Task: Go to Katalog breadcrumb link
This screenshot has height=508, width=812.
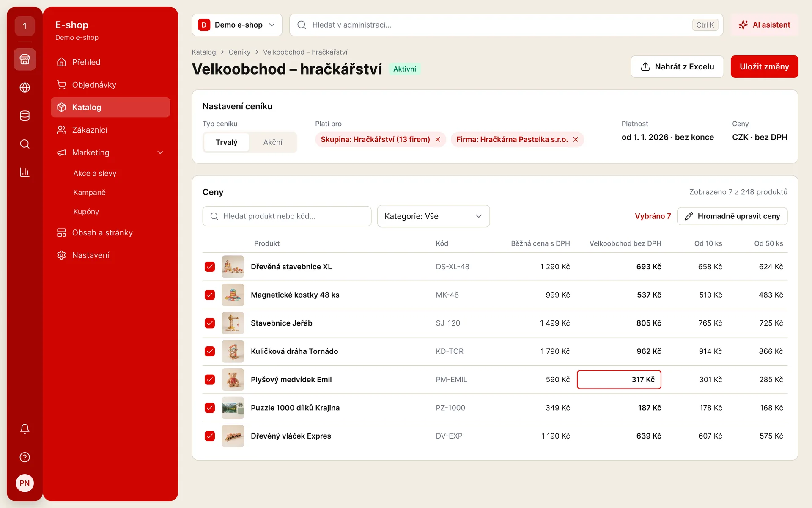Action: [x=204, y=52]
